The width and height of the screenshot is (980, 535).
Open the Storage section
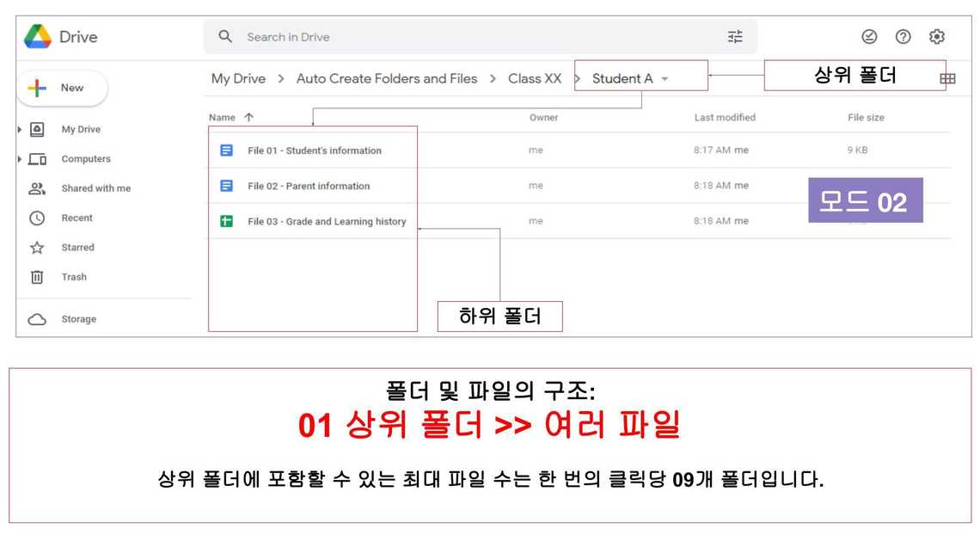[78, 319]
